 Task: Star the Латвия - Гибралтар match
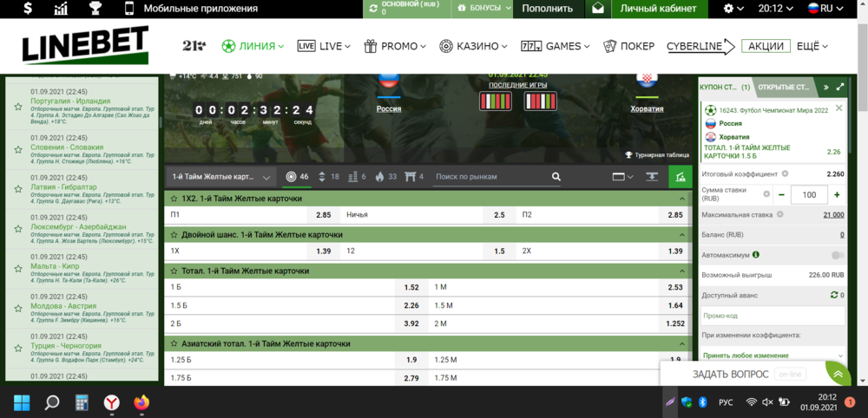[x=18, y=191]
